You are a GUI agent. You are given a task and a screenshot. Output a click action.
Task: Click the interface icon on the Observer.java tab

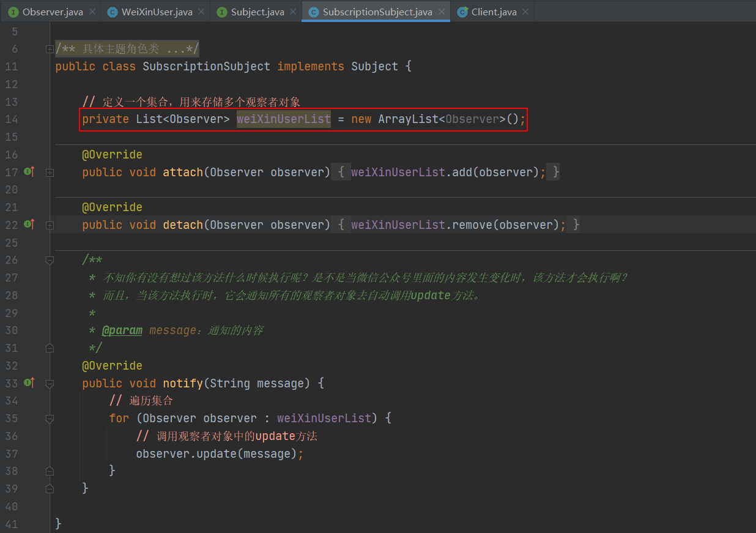pos(13,12)
